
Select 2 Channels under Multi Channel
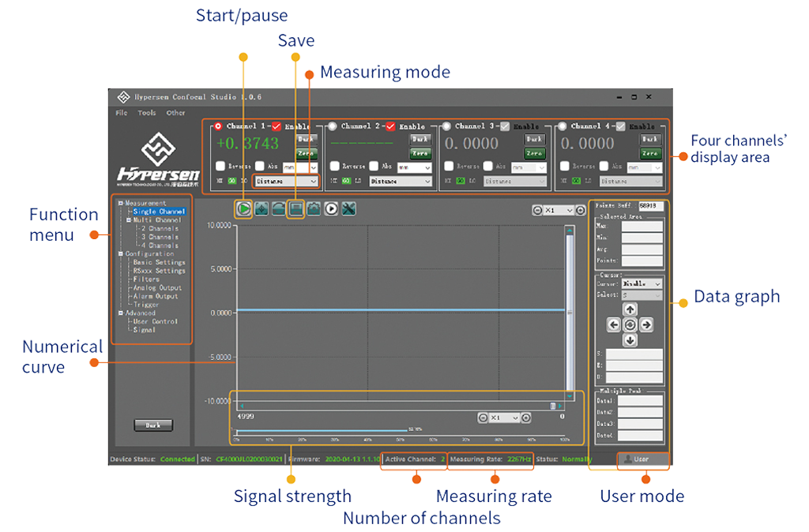[160, 228]
